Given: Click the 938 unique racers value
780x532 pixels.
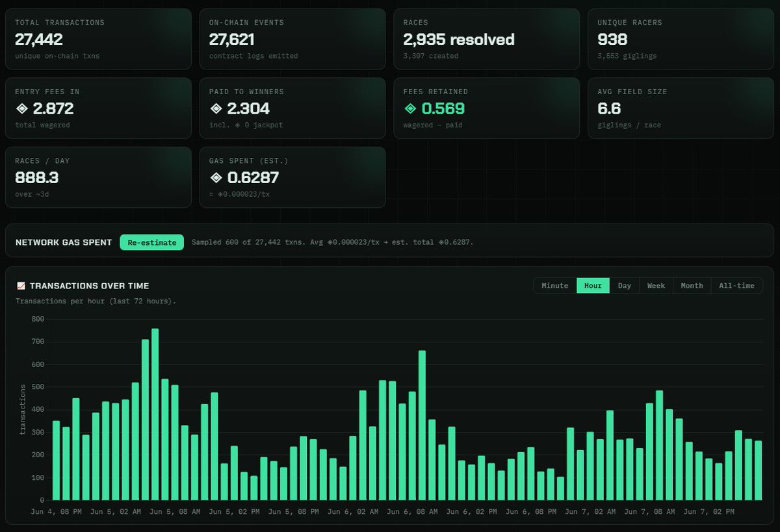Looking at the screenshot, I should click(612, 40).
